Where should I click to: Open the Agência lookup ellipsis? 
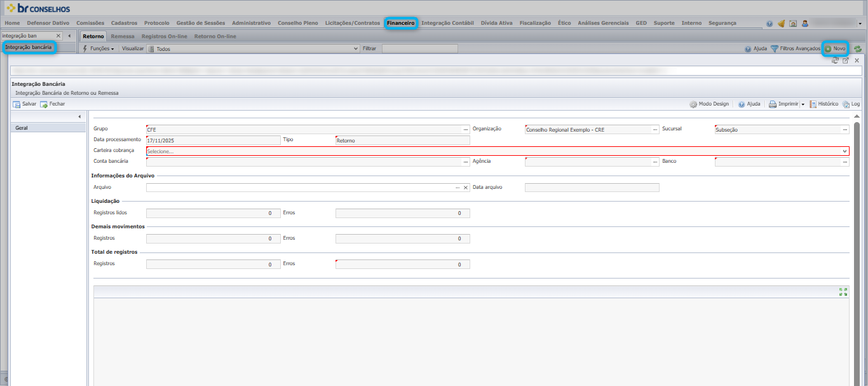pyautogui.click(x=655, y=162)
